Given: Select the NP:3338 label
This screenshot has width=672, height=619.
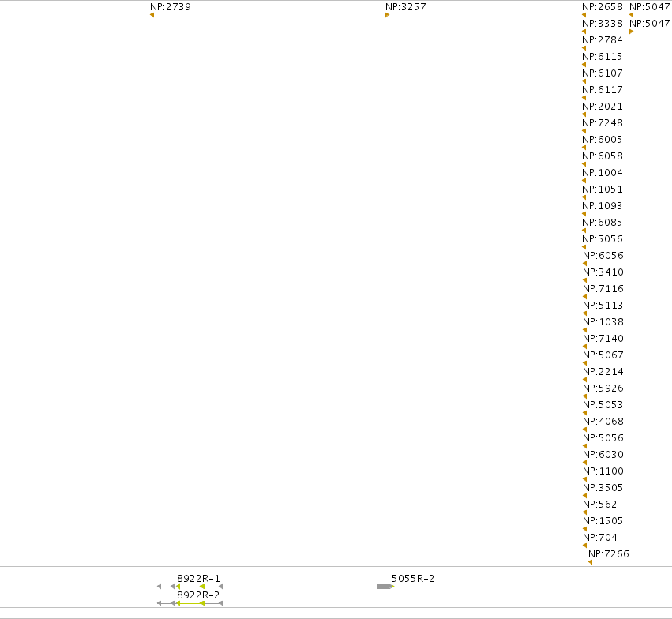Looking at the screenshot, I should 603,24.
